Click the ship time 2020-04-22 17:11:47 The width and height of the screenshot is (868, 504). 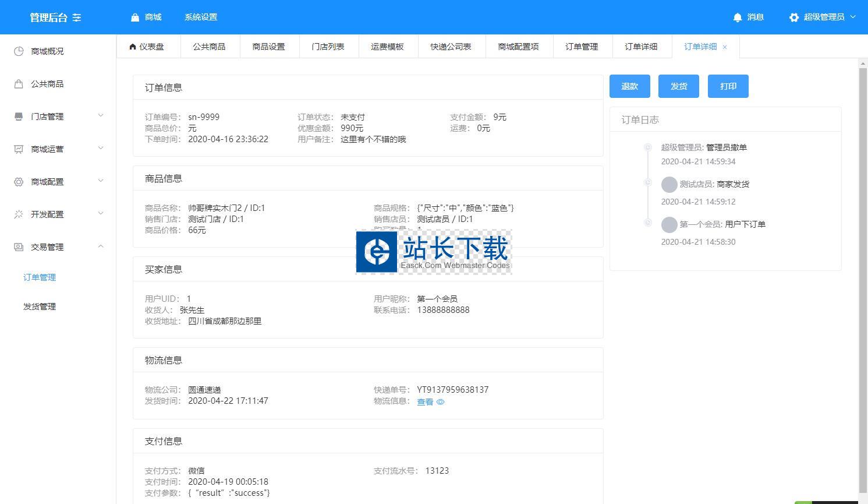pyautogui.click(x=228, y=401)
